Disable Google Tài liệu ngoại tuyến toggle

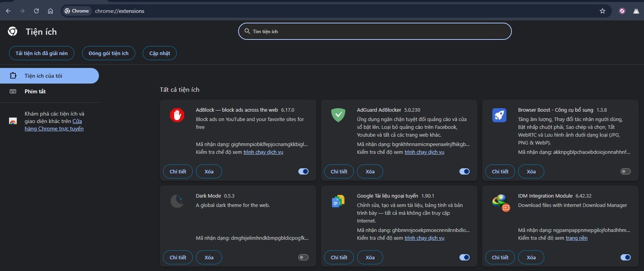click(465, 257)
